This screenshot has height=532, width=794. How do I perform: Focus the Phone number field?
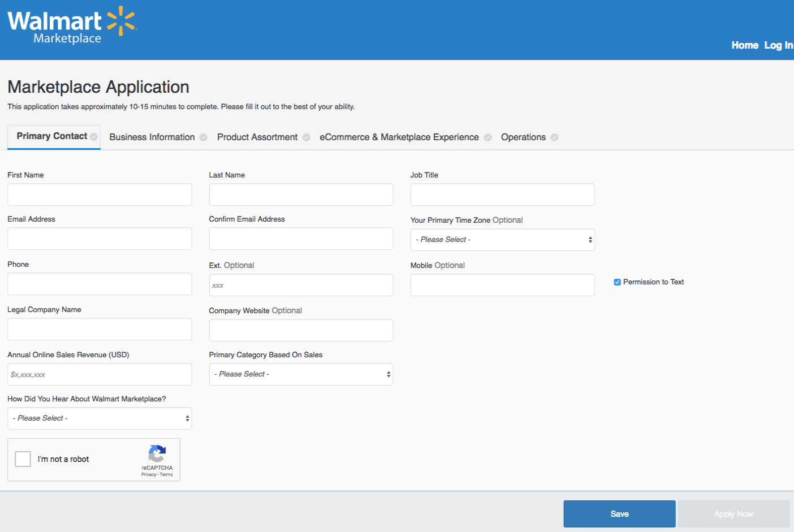[100, 284]
